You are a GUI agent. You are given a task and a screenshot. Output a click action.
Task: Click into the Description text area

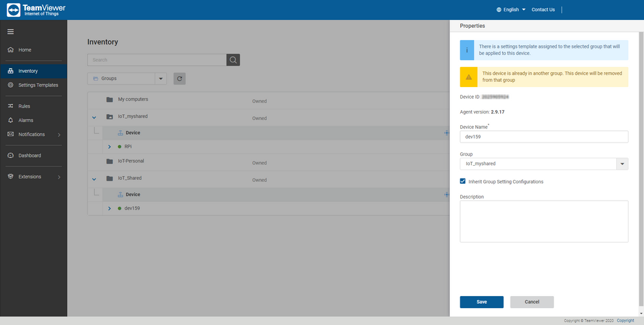[x=544, y=221]
